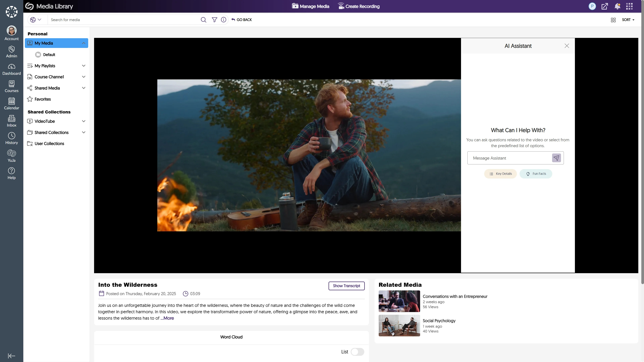Open Create Recording
The width and height of the screenshot is (644, 362).
[x=359, y=6]
